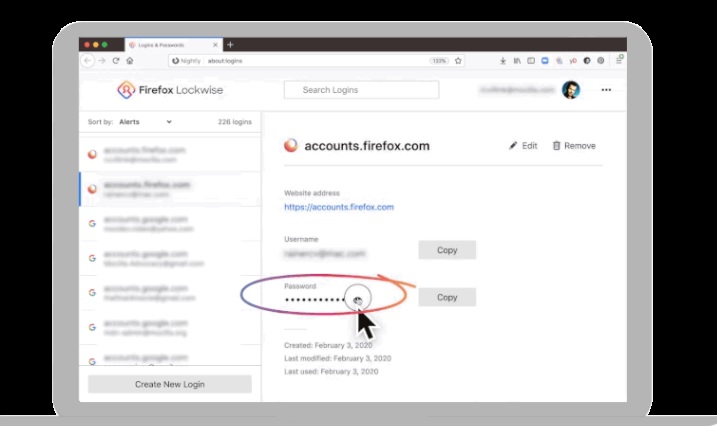Click the masked password dots field
717x426 pixels.
[315, 300]
